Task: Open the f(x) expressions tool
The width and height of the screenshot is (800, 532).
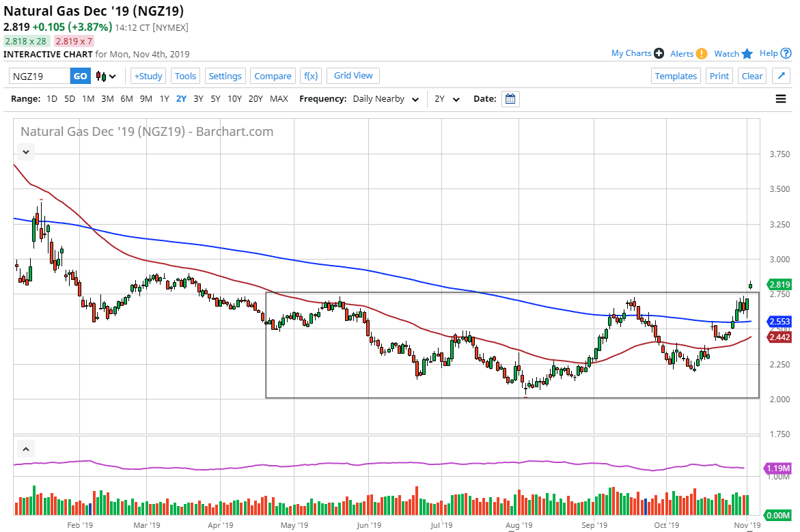Action: pos(311,76)
